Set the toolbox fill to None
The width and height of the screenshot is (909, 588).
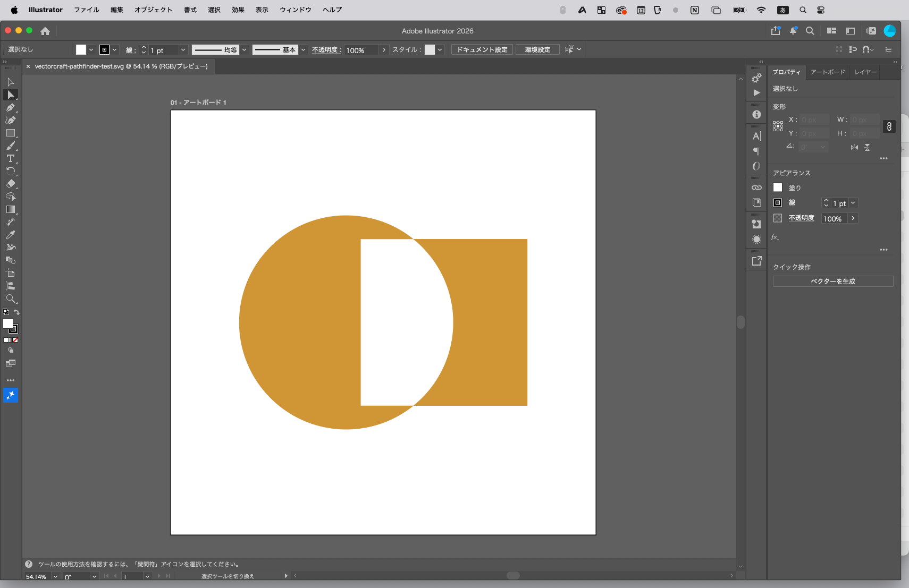click(x=15, y=340)
